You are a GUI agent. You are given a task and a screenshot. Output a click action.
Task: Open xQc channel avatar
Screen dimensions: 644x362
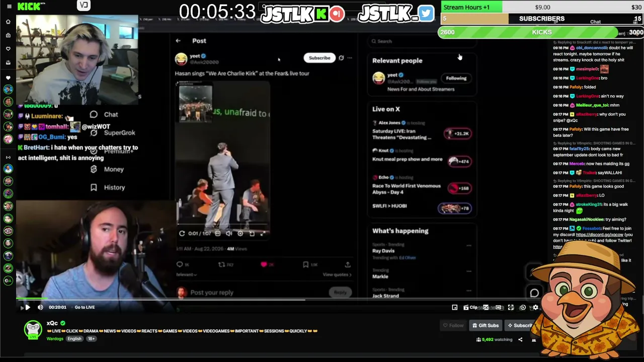[33, 330]
